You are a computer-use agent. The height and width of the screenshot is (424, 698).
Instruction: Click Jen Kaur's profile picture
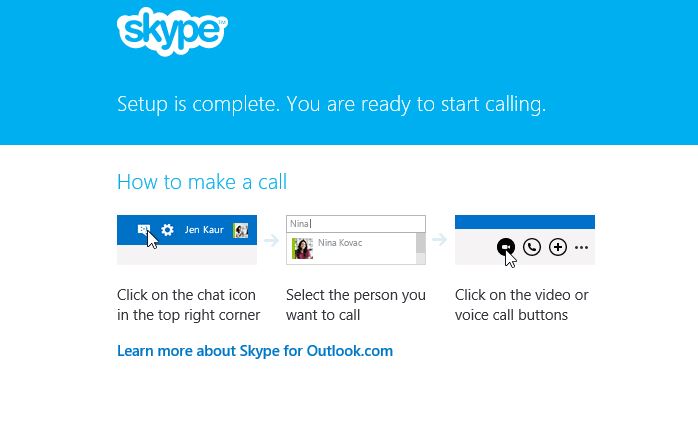click(240, 230)
